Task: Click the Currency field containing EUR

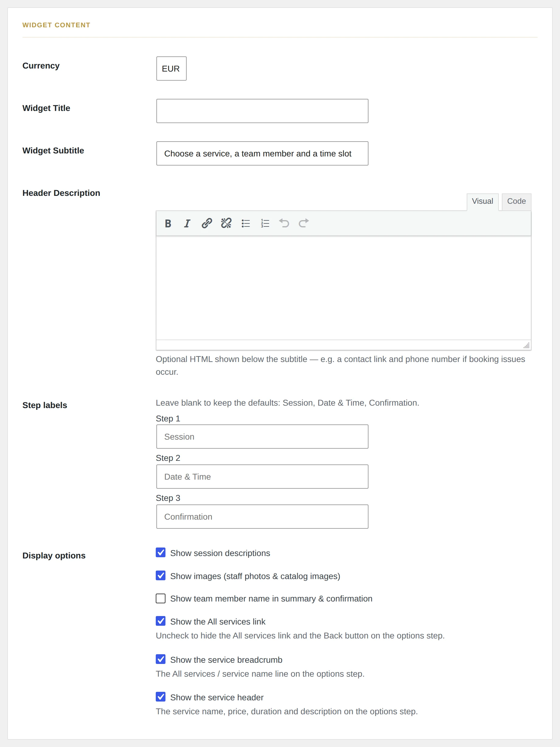Action: [x=172, y=69]
